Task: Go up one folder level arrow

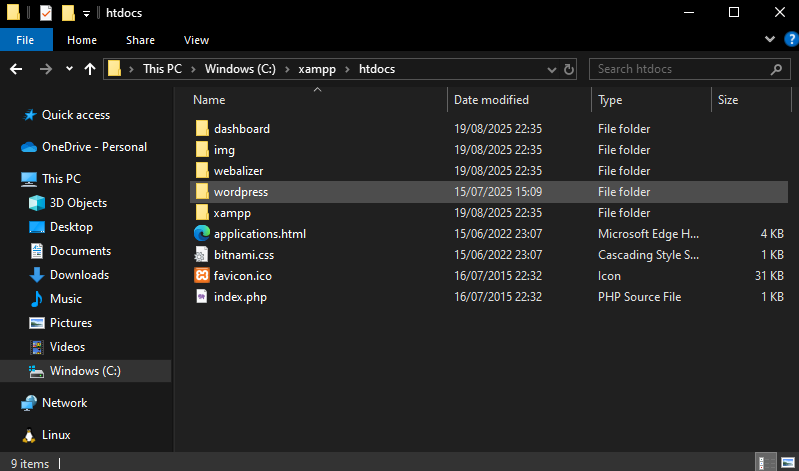Action: coord(90,69)
